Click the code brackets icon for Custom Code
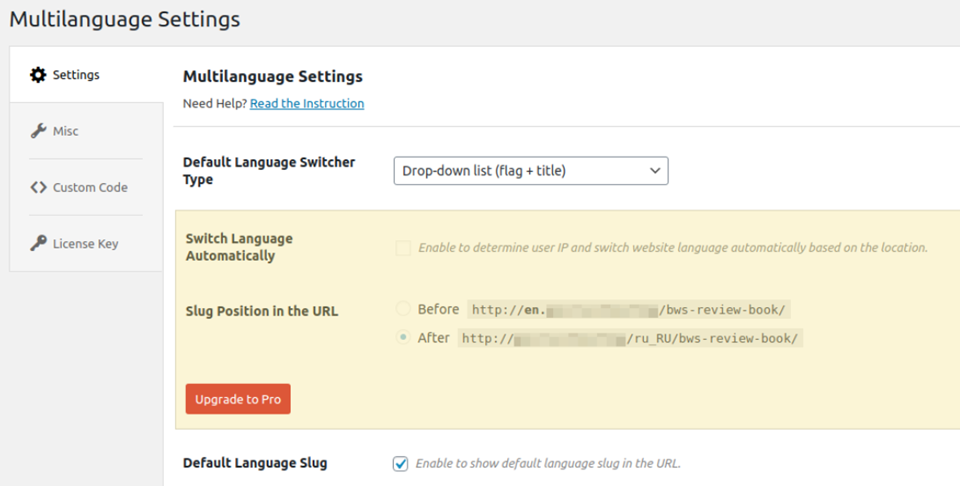The height and width of the screenshot is (486, 960). click(38, 187)
